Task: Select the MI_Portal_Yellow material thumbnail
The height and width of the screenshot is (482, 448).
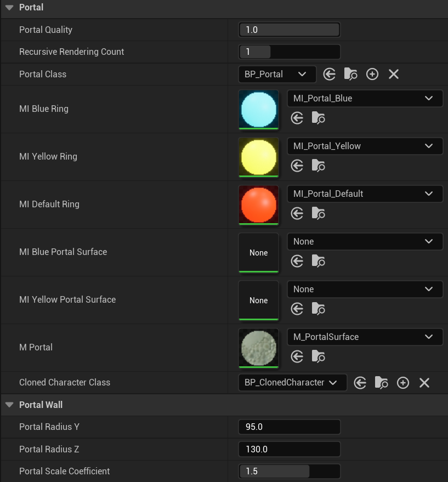Action: coord(259,157)
